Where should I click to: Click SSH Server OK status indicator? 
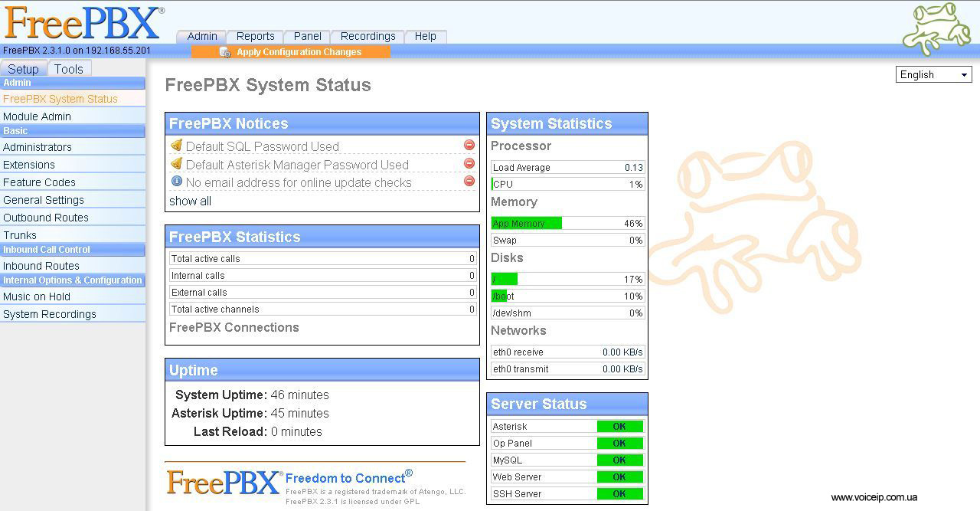(x=619, y=494)
